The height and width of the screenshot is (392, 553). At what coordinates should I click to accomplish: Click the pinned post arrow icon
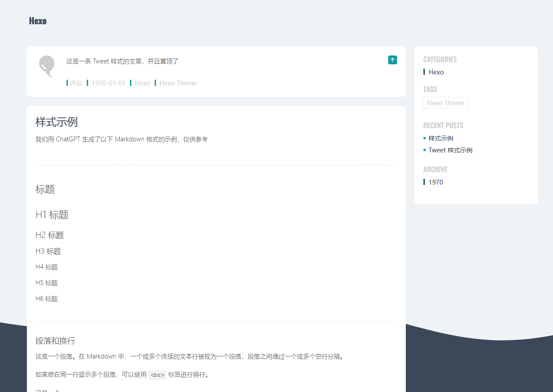coord(393,60)
